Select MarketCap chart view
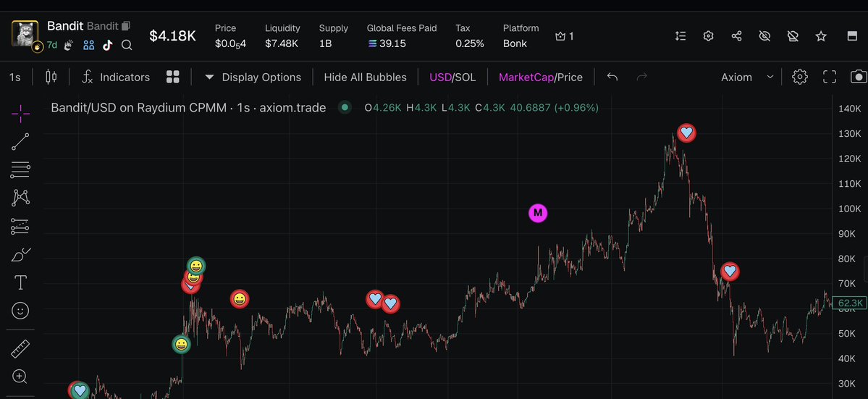The image size is (868, 399). click(x=526, y=77)
